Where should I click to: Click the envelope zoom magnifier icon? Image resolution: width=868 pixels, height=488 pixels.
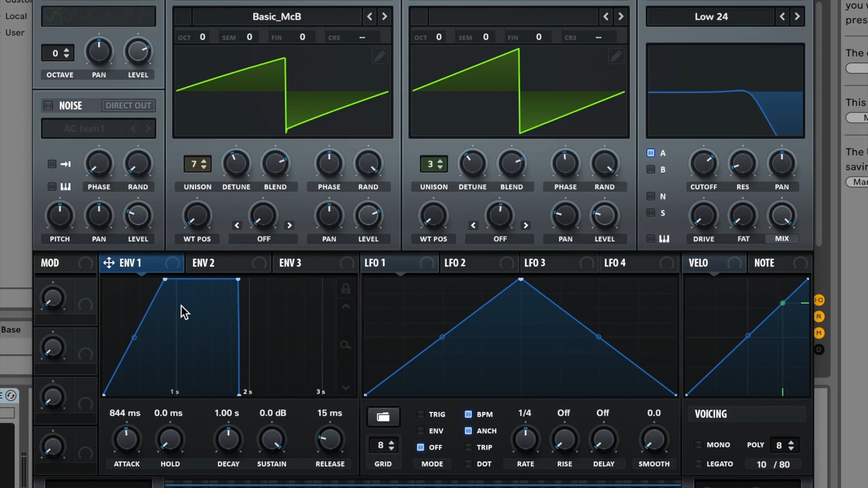point(345,345)
